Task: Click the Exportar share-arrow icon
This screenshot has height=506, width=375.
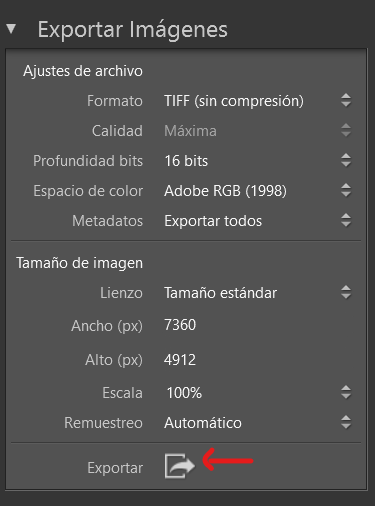Action: coord(180,466)
